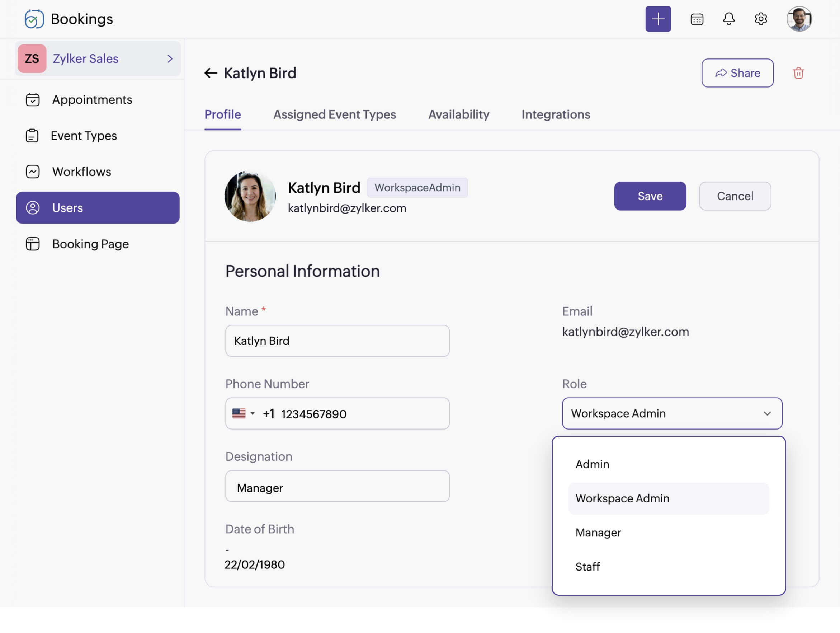Open the calendar icon in header
Viewport: 840px width, 633px height.
point(697,19)
